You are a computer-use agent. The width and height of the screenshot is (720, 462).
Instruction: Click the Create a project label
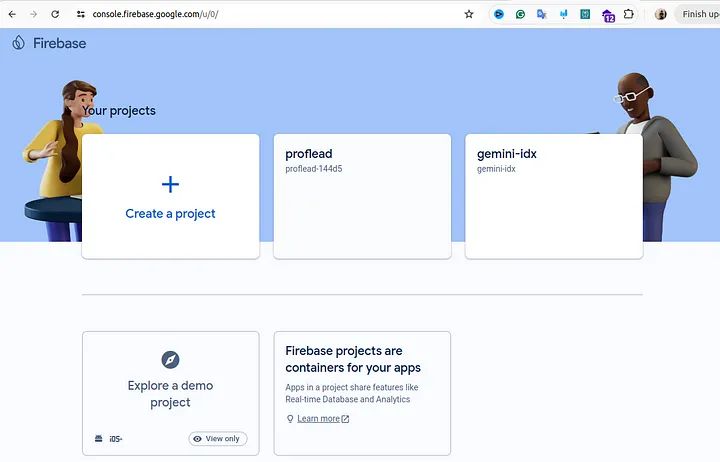(x=170, y=214)
